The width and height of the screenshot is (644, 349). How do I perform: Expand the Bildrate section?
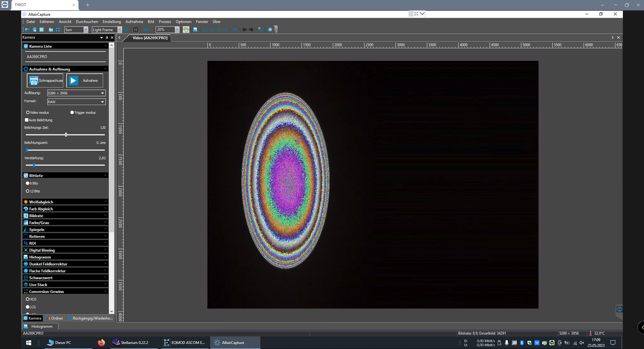tap(65, 216)
